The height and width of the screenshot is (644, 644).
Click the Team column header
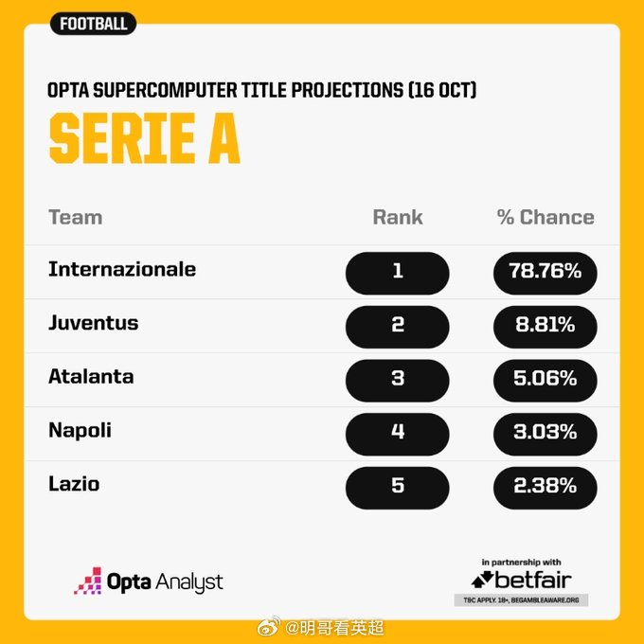76,217
